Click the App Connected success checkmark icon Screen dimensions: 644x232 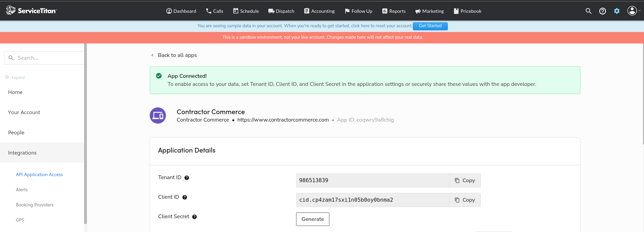(x=159, y=76)
